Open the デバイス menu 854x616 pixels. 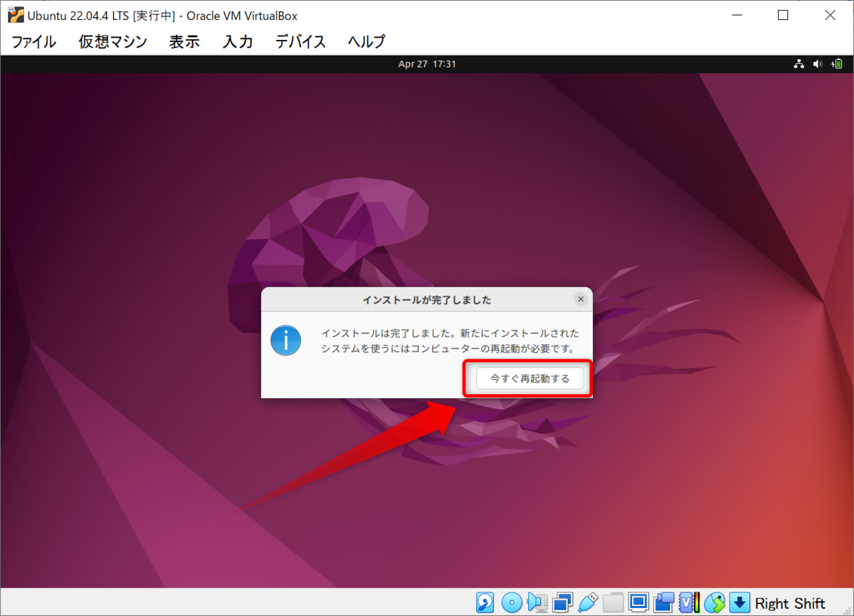tap(300, 42)
